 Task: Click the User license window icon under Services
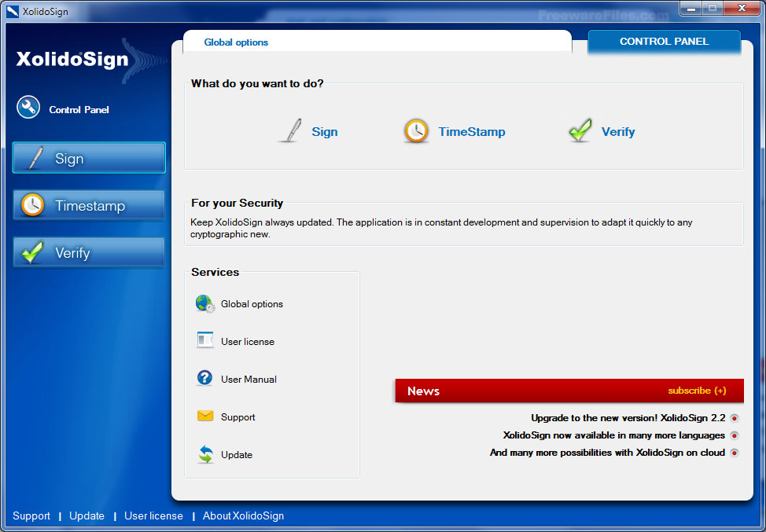(204, 341)
